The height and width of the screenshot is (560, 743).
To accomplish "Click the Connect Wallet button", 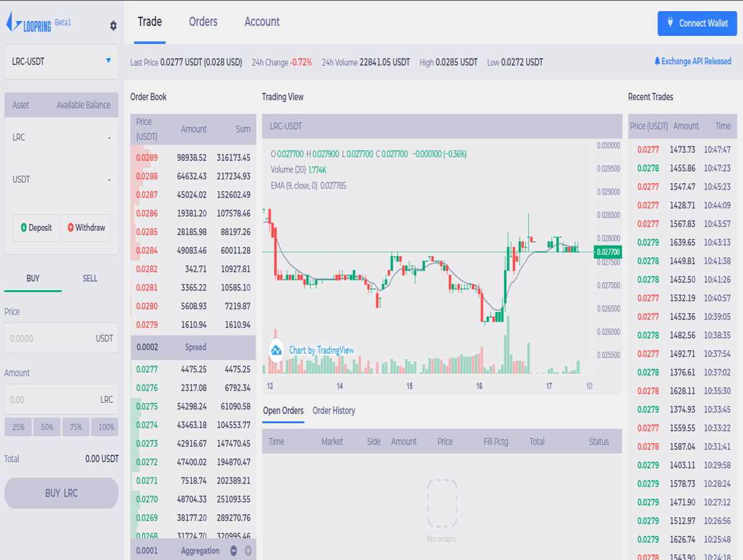I will (x=697, y=23).
